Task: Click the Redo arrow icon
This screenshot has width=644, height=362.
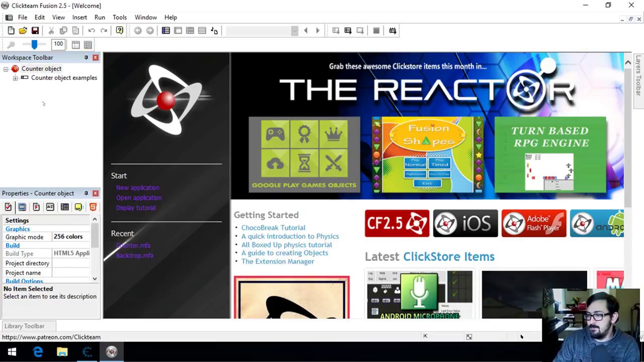Action: [104, 31]
